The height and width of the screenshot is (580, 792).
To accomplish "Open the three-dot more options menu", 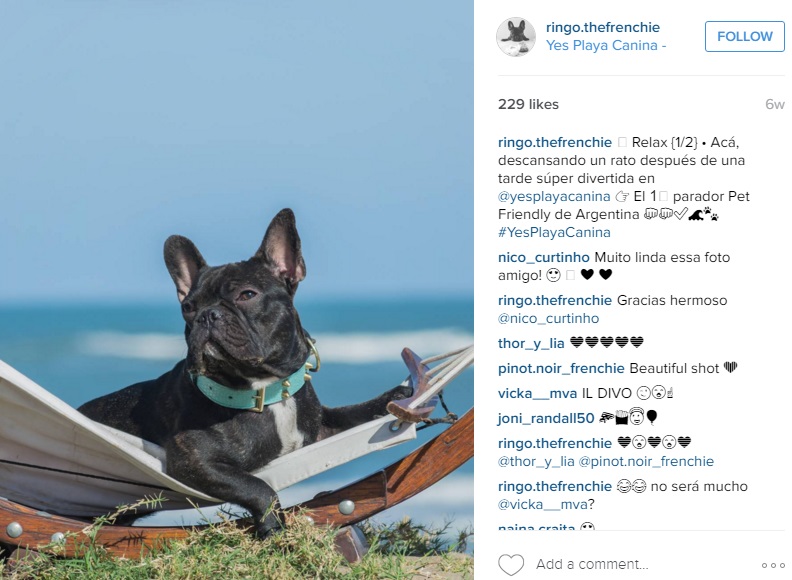I will coord(773,565).
